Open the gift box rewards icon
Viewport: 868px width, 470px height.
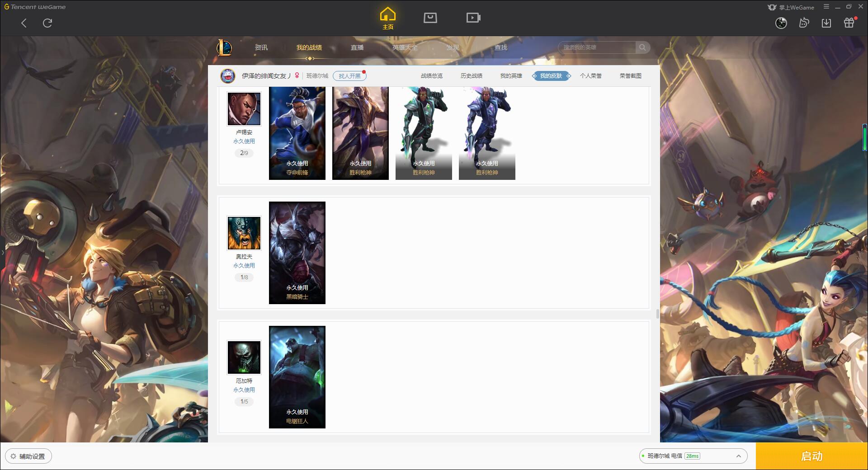pos(849,23)
